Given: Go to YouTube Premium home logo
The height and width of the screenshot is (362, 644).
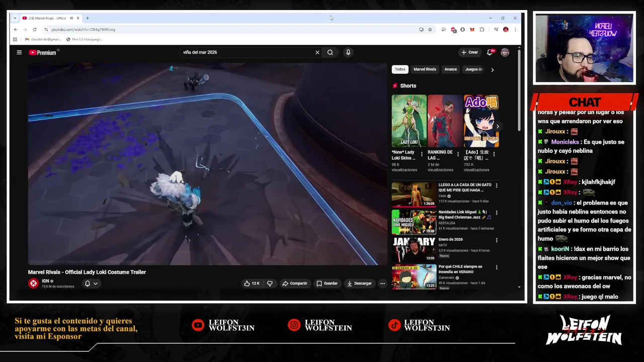Looking at the screenshot, I should [x=43, y=52].
